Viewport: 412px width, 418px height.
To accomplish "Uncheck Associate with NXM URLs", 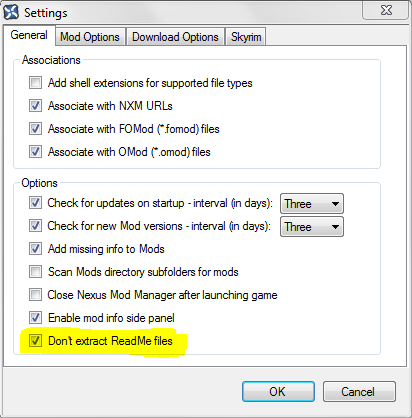I will (35, 106).
